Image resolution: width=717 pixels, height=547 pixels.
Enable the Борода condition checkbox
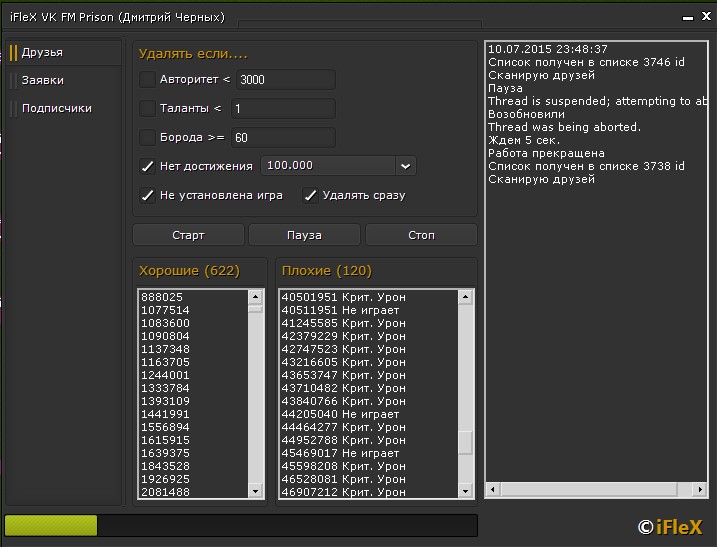click(x=147, y=137)
